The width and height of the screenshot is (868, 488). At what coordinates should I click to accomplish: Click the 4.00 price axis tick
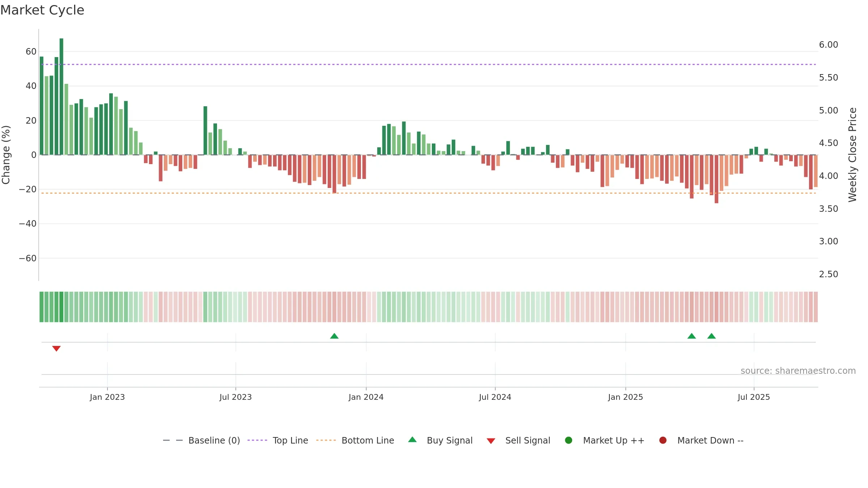pos(829,176)
